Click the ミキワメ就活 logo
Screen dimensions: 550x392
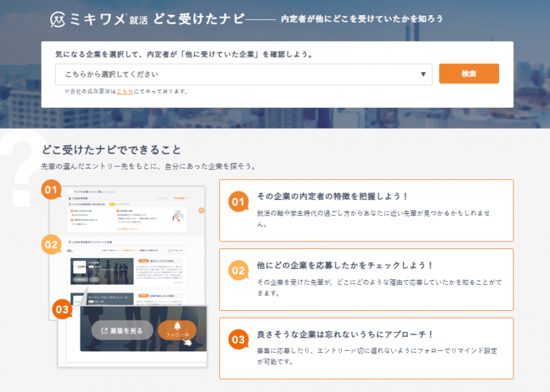point(99,19)
